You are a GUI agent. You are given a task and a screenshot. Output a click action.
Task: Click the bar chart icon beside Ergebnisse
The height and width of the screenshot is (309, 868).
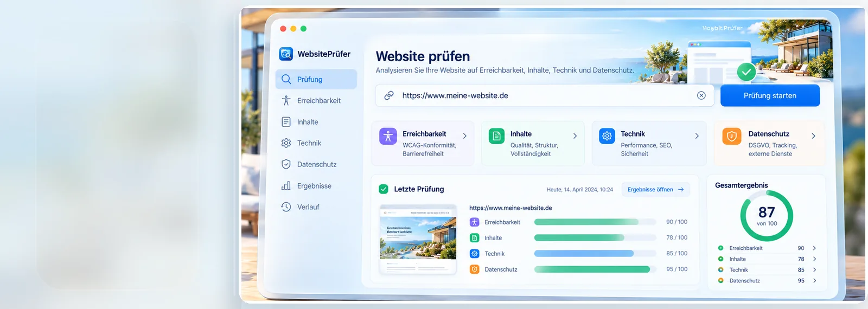point(286,186)
